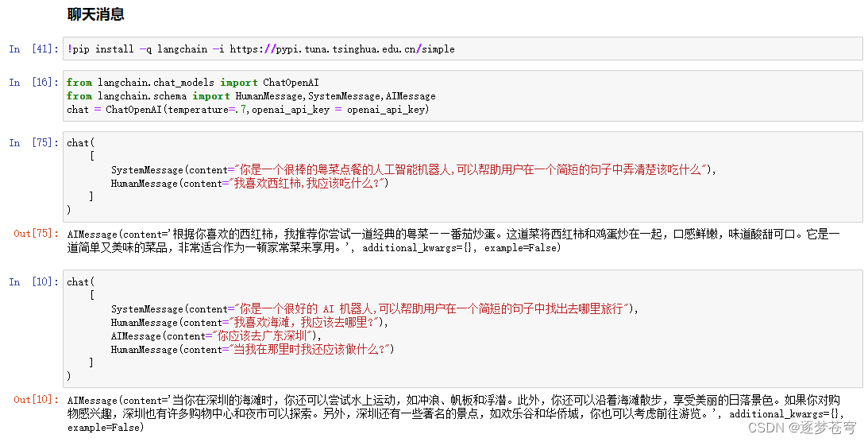Click the pip install langchain code cell
Viewport: 868px width, 442px height.
463,48
